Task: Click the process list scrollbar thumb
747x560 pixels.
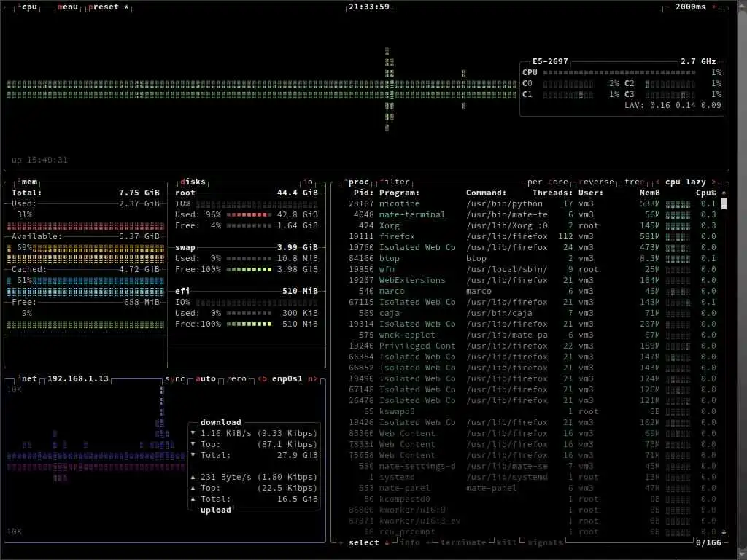Action: 724,204
